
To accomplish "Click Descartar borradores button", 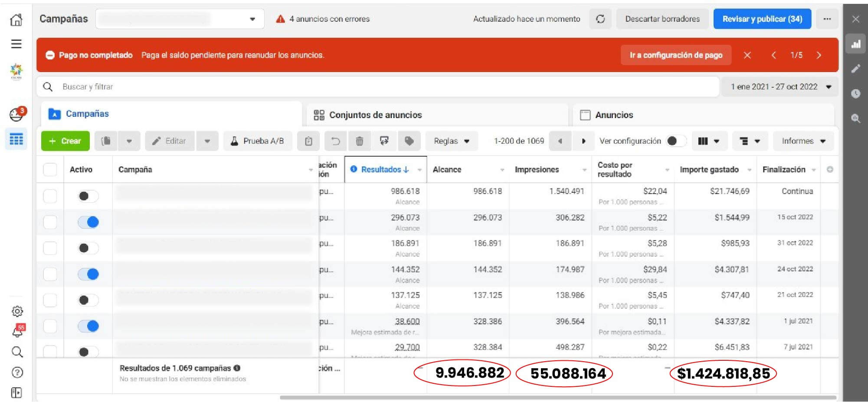I will pos(662,19).
